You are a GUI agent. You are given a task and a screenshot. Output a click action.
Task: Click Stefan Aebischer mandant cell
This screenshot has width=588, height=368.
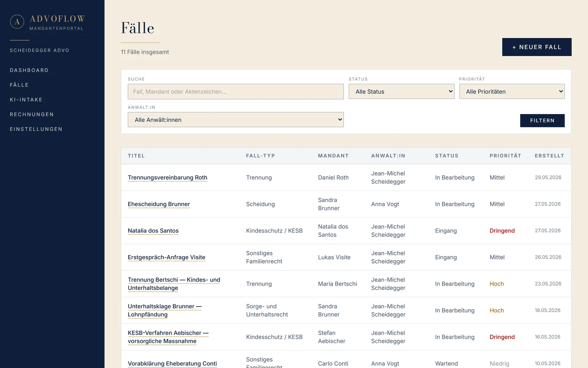coord(331,337)
